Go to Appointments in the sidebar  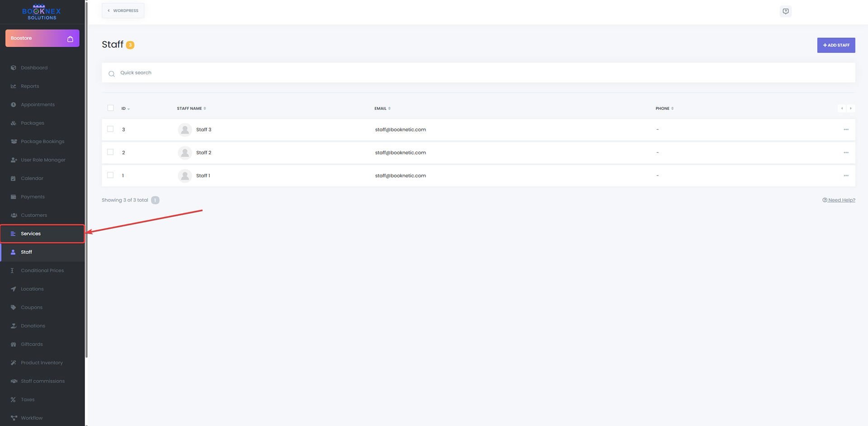pos(38,105)
